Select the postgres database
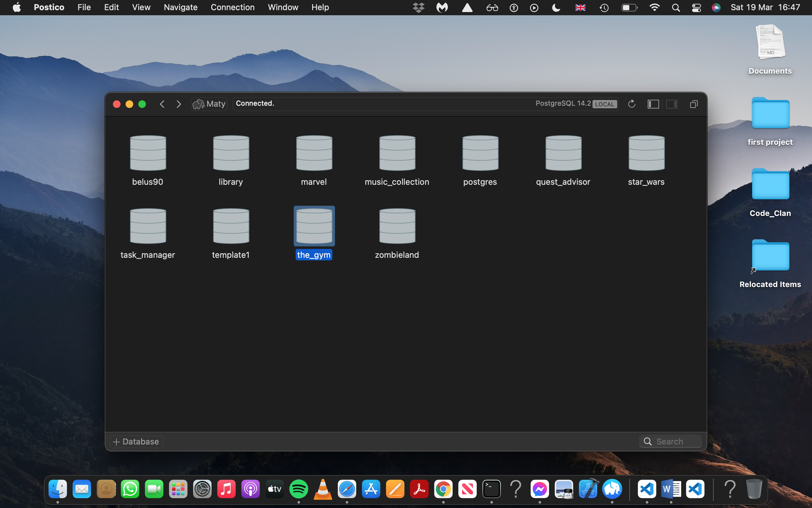The width and height of the screenshot is (812, 508). (x=480, y=153)
